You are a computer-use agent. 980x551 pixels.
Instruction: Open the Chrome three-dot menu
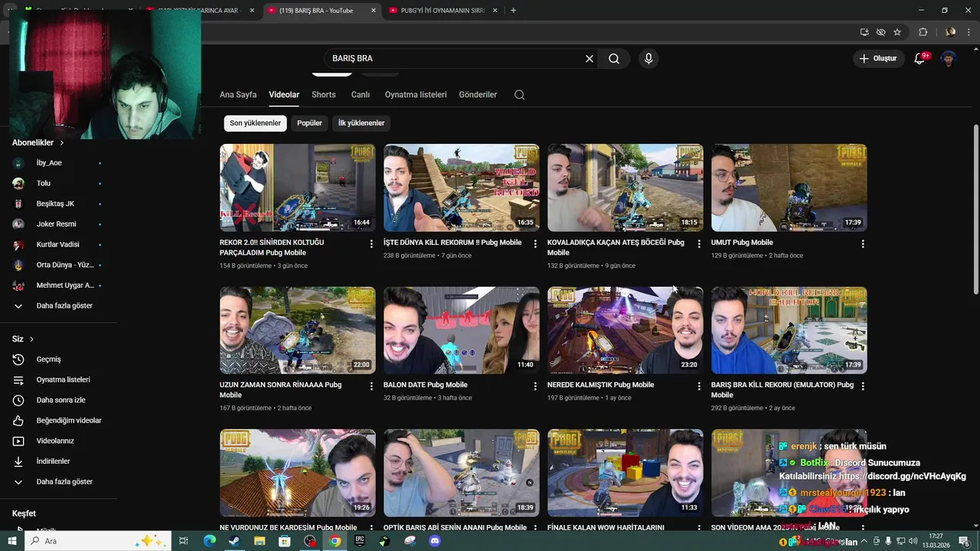(969, 32)
